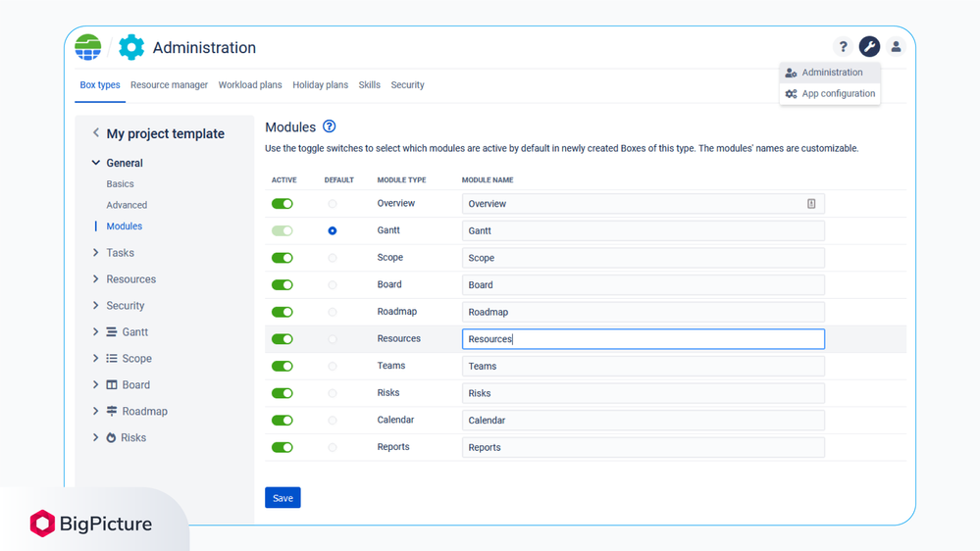Click the Gantt module name field

point(644,230)
